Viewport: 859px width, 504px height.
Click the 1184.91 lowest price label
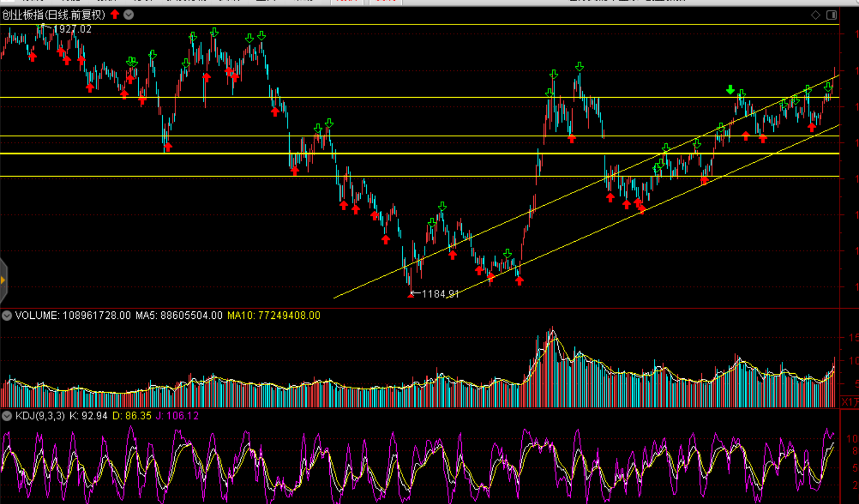point(440,294)
